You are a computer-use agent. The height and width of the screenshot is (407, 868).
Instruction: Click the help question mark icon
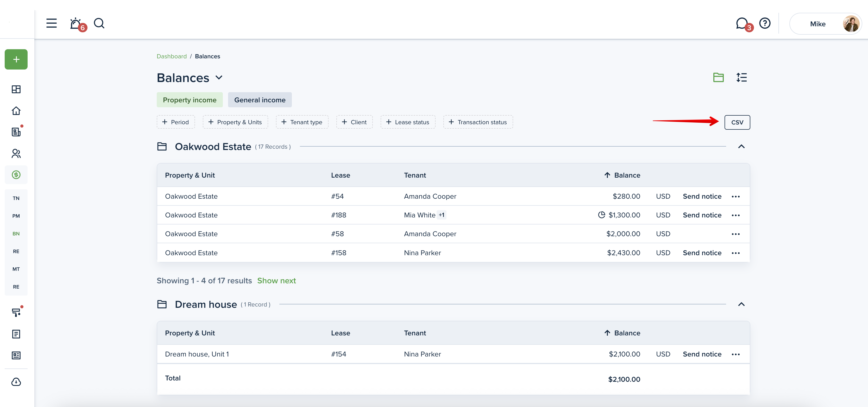coord(765,23)
